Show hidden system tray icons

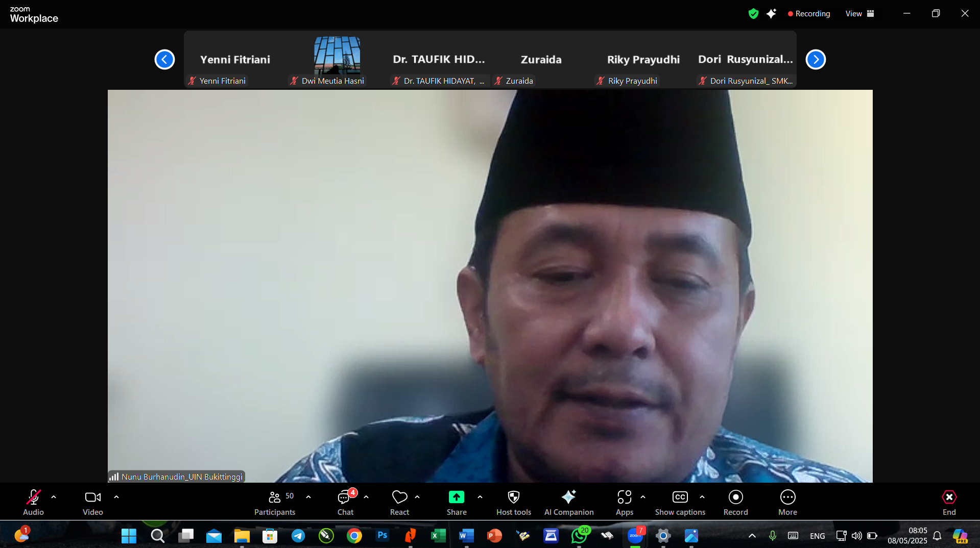click(752, 536)
